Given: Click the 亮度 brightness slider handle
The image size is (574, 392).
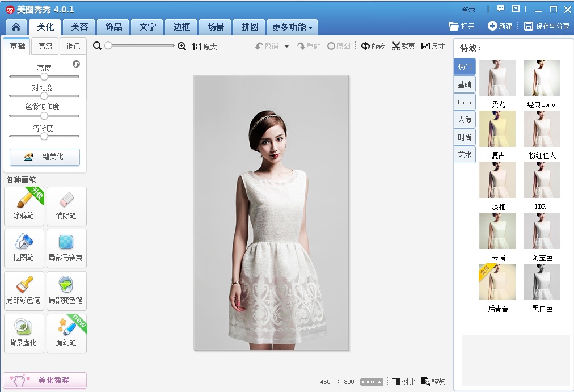Looking at the screenshot, I should (x=44, y=77).
